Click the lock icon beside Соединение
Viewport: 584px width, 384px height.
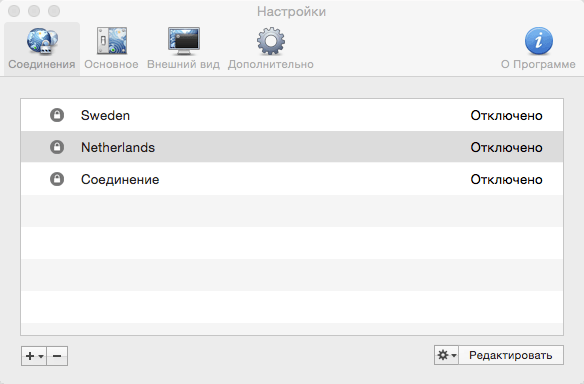pyautogui.click(x=57, y=179)
